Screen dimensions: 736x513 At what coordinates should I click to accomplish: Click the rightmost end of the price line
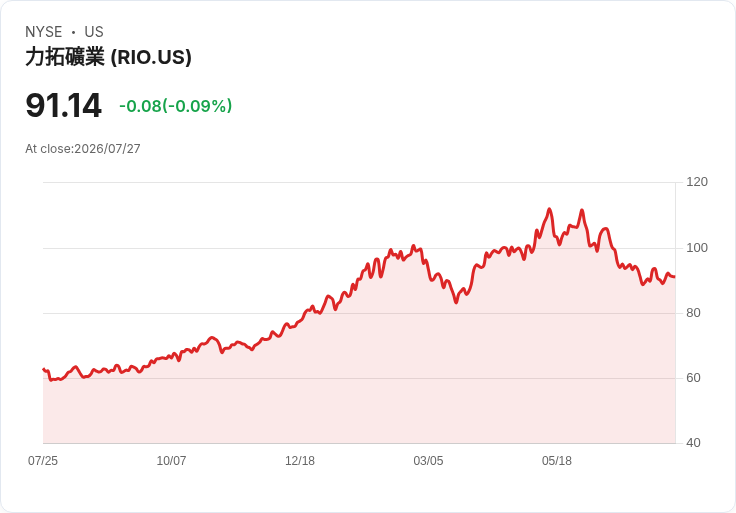pos(675,277)
